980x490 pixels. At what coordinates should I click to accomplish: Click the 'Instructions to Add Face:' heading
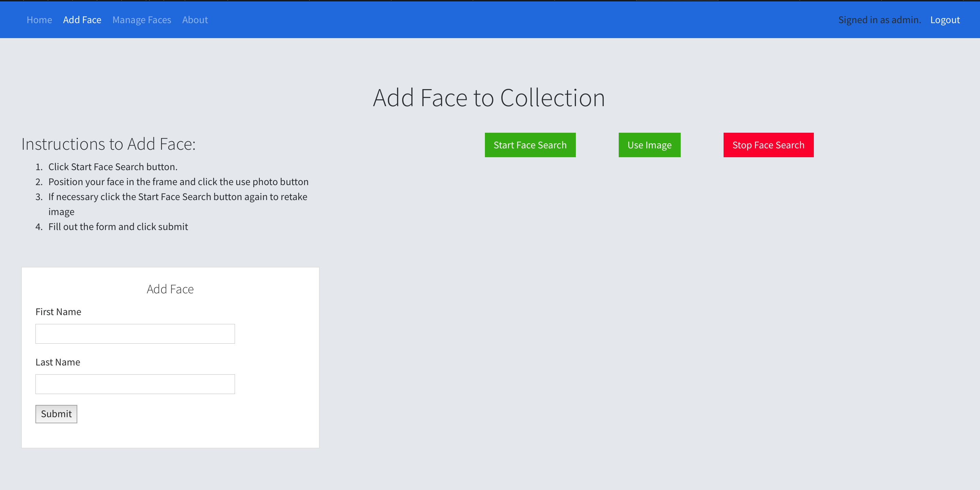tap(108, 144)
